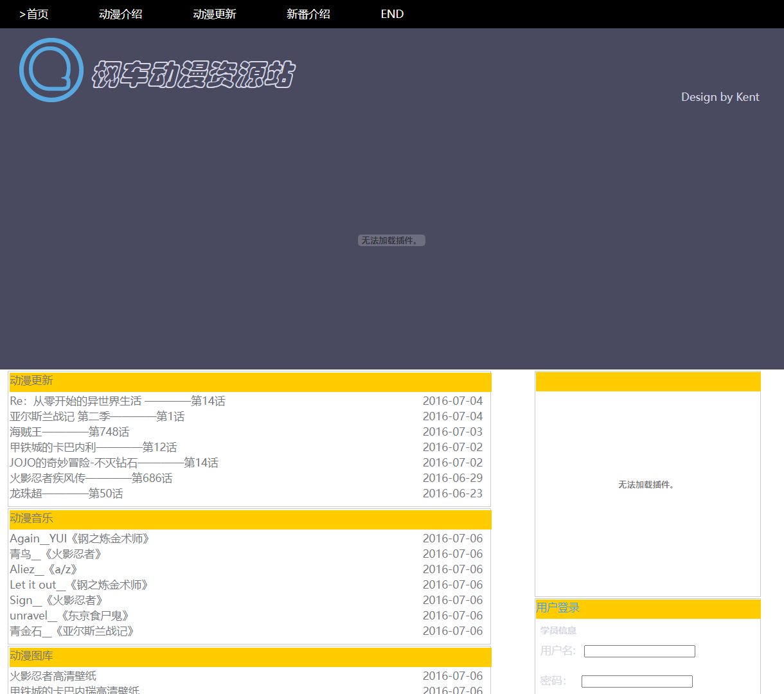Open the 动漫介绍 menu item

(x=121, y=14)
